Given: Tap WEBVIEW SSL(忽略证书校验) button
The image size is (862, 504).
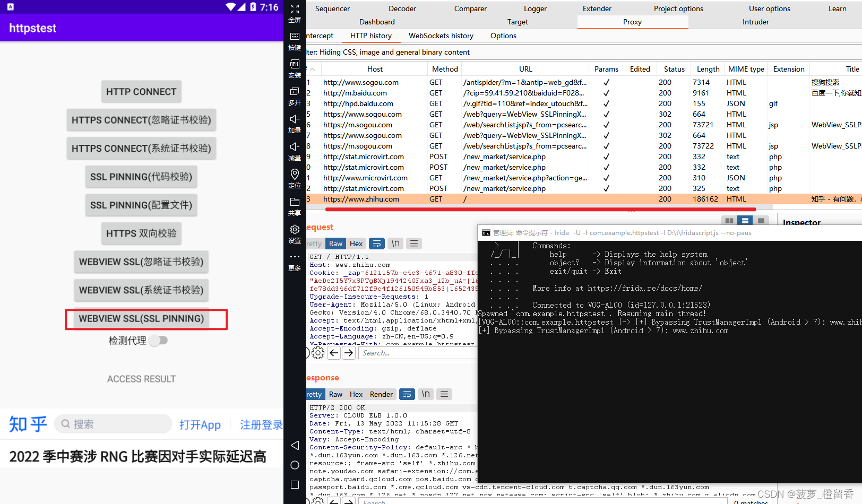Looking at the screenshot, I should (141, 262).
